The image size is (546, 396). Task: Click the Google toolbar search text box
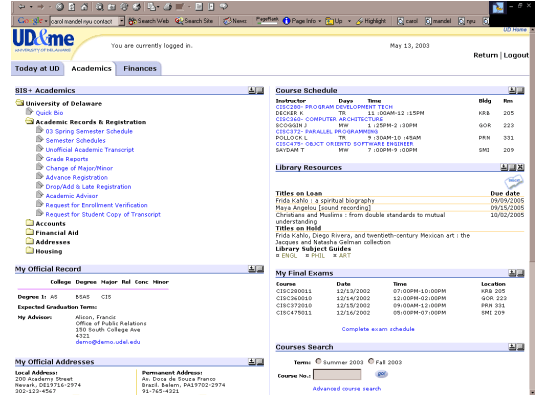[85, 21]
